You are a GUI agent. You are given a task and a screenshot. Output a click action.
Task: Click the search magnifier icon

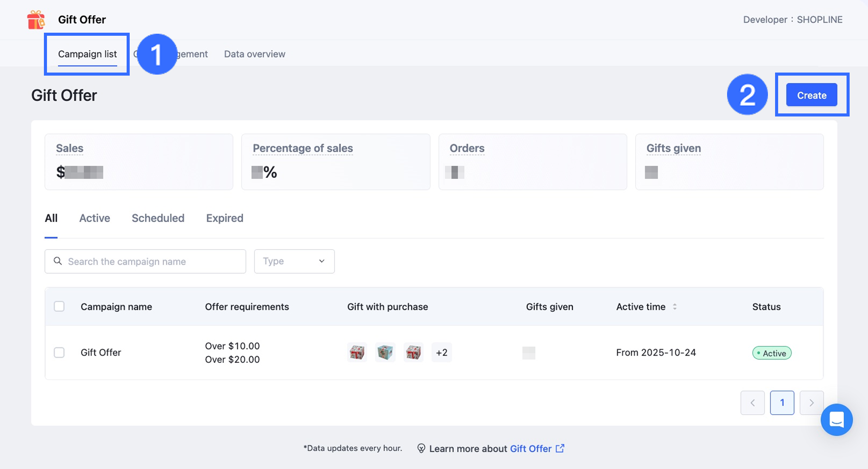[58, 261]
